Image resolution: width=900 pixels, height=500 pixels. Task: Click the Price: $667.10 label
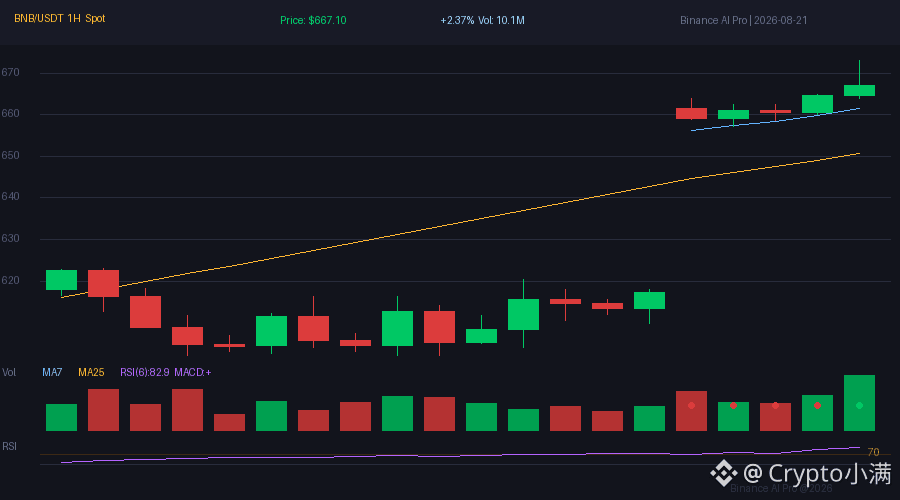pos(313,20)
